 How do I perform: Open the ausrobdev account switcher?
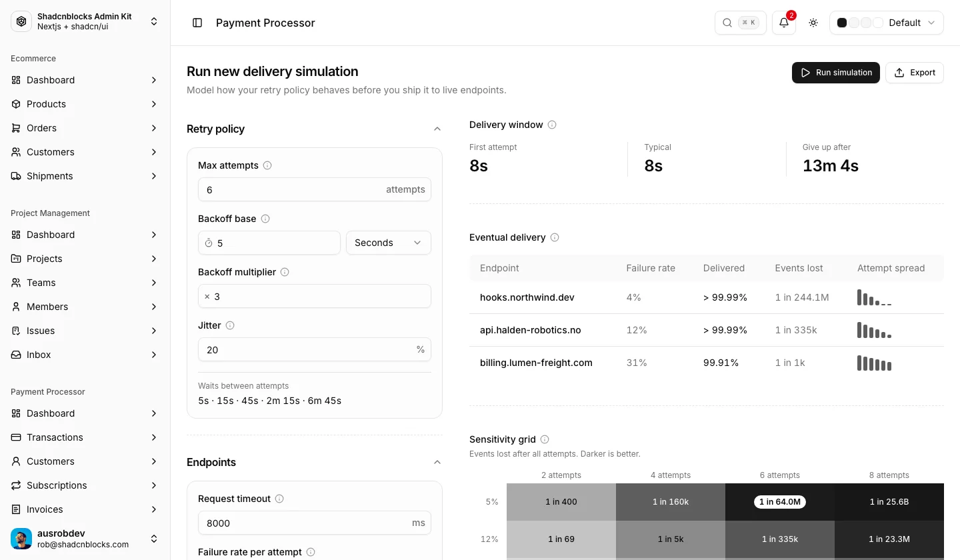(85, 539)
